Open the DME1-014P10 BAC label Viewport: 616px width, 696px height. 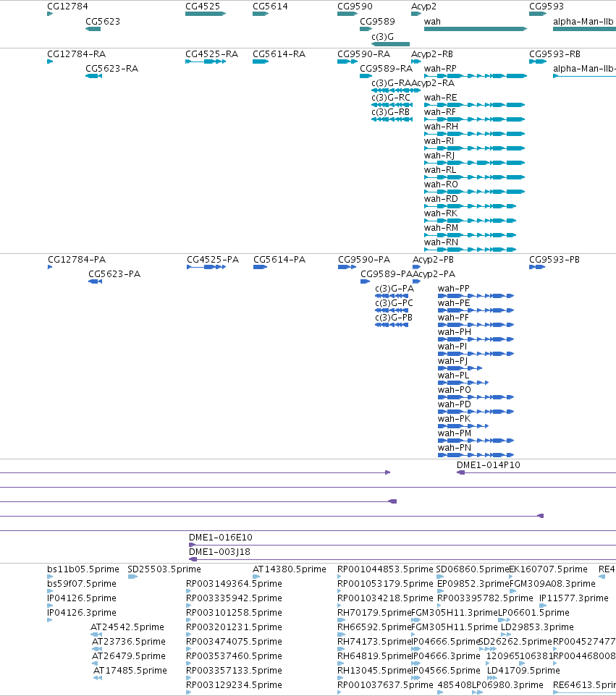tap(489, 464)
